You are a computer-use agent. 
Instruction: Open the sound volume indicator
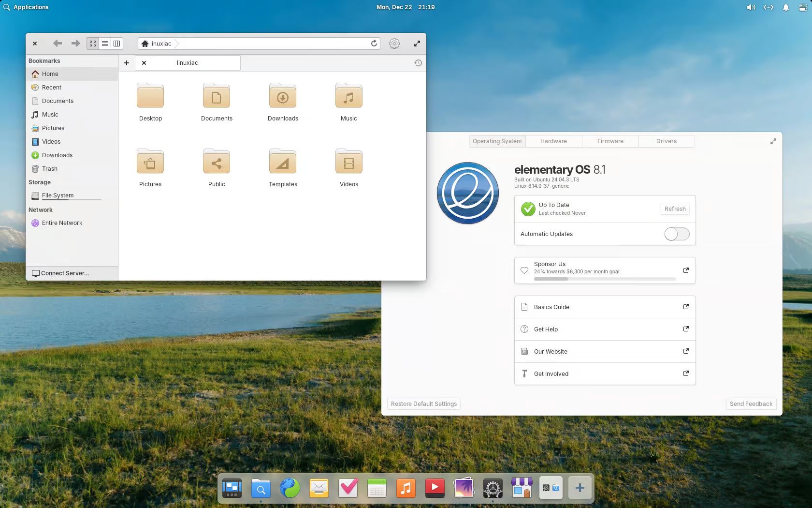751,7
